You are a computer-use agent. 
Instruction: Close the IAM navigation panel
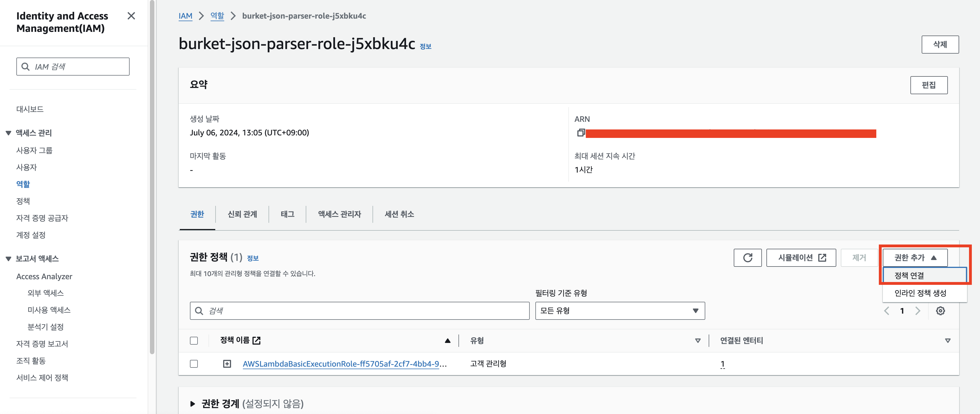131,16
